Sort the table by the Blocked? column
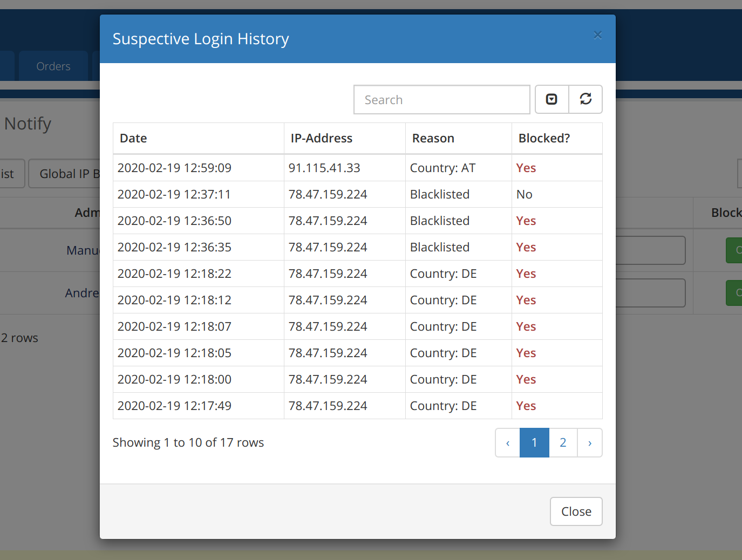Image resolution: width=742 pixels, height=560 pixels. [x=544, y=138]
